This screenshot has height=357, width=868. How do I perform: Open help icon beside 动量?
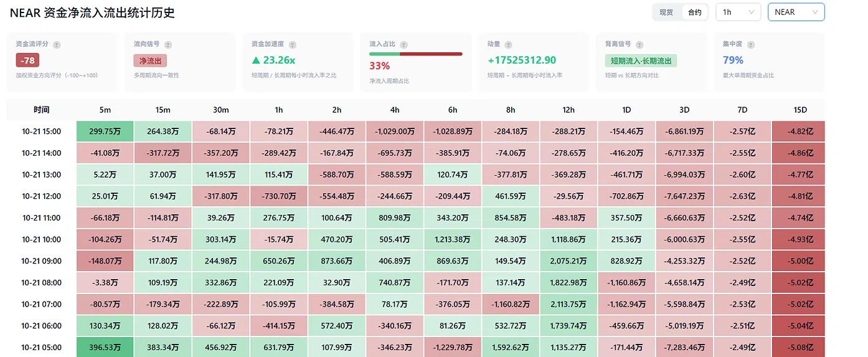[509, 45]
